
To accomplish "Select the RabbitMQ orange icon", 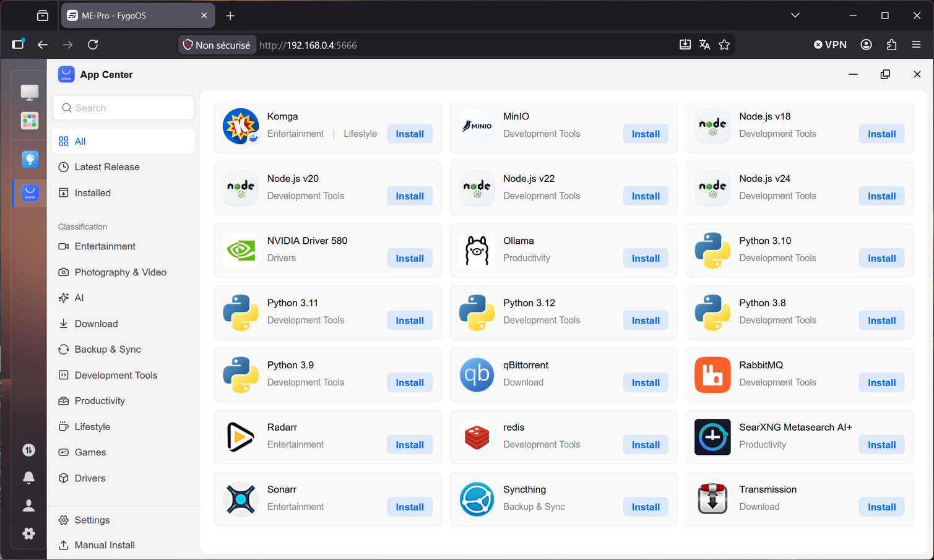I will point(712,375).
